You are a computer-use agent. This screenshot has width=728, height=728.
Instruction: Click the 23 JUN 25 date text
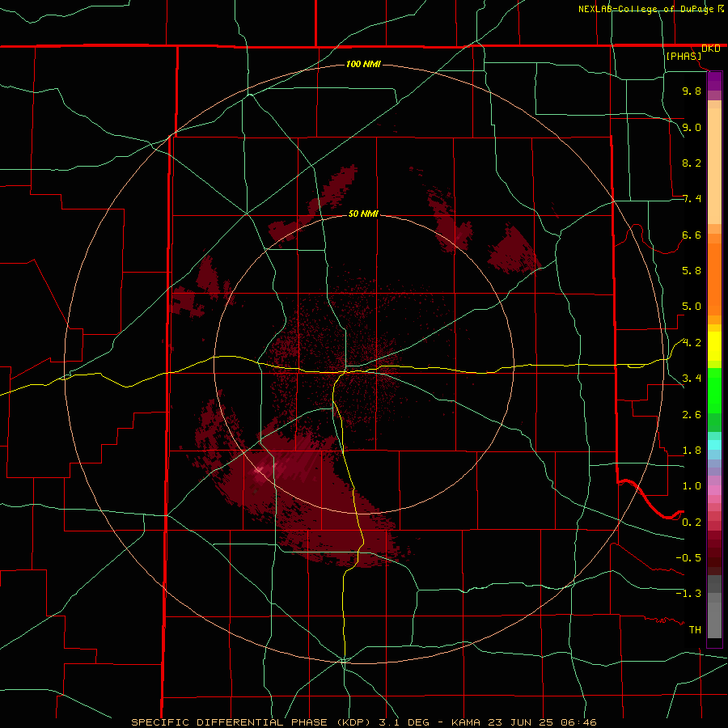(520, 722)
